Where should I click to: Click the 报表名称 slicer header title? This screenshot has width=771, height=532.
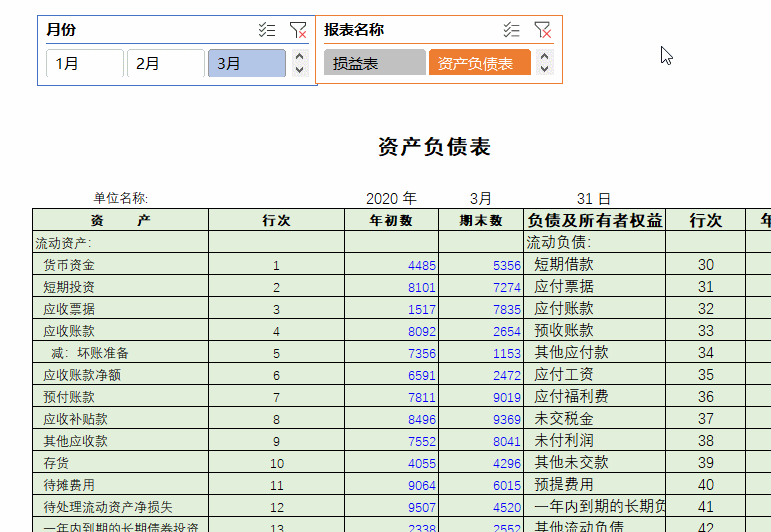tap(354, 30)
